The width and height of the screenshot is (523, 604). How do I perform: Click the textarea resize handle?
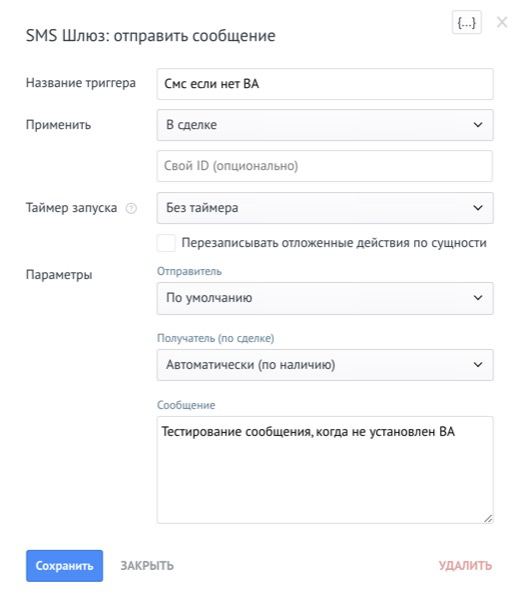(488, 518)
